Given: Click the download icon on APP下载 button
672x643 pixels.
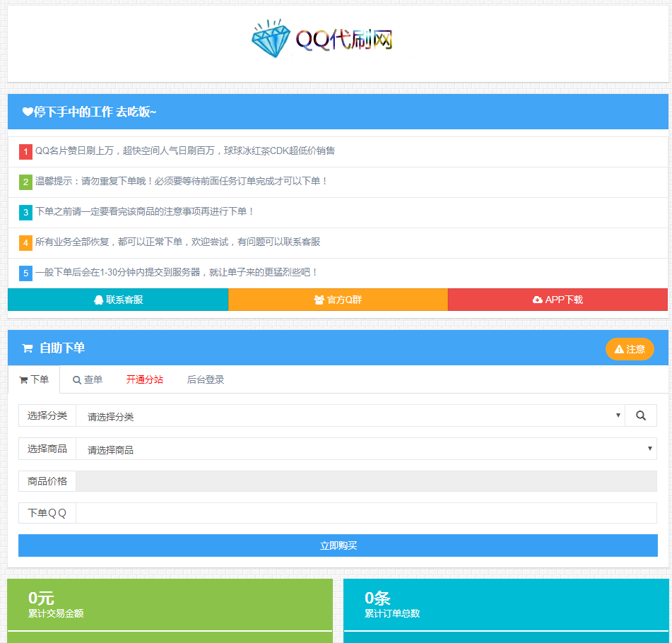Looking at the screenshot, I should pos(537,300).
